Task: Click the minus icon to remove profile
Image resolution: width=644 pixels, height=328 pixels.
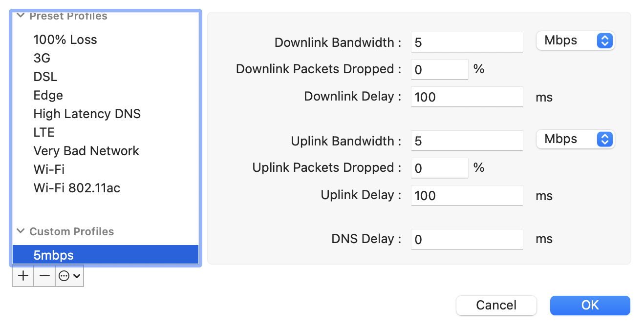Action: (x=44, y=276)
